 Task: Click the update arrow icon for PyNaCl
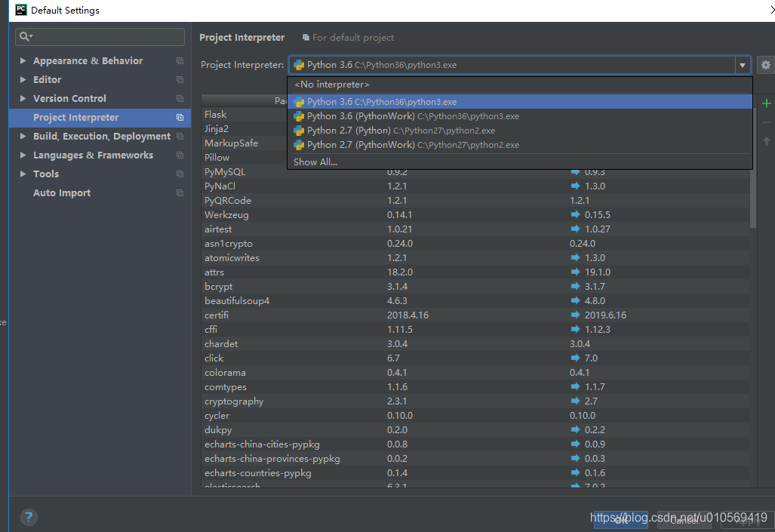(x=575, y=186)
